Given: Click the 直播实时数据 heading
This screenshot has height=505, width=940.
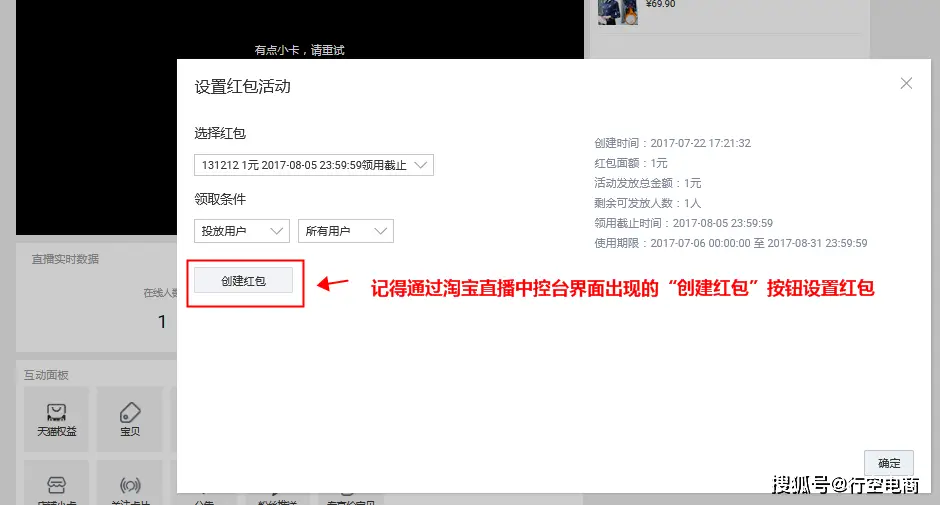Looking at the screenshot, I should click(65, 259).
